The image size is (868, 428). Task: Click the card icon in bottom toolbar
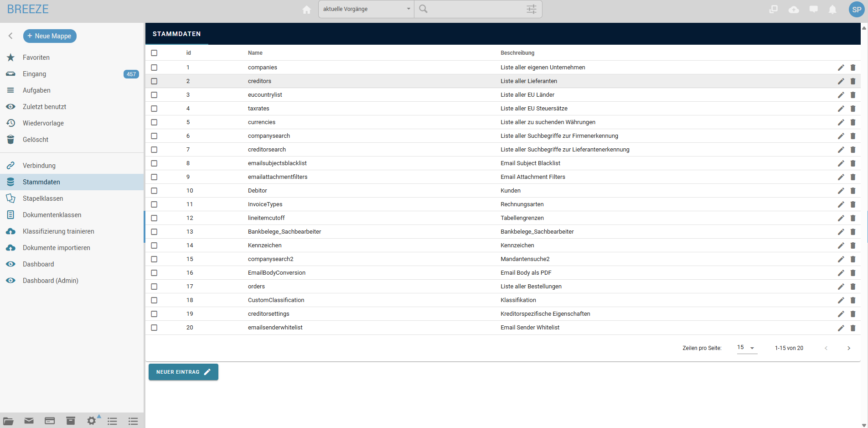[50, 421]
